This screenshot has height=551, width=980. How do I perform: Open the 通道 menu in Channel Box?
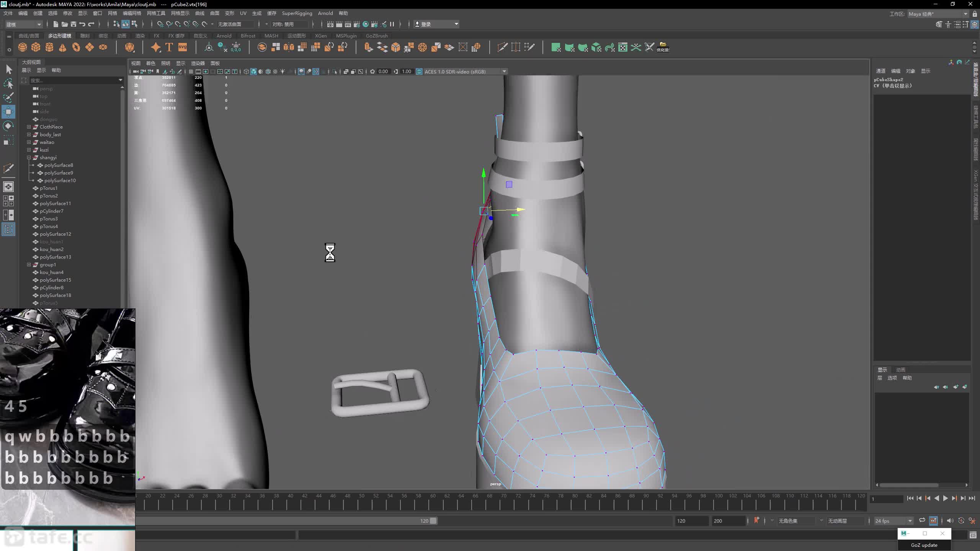881,71
